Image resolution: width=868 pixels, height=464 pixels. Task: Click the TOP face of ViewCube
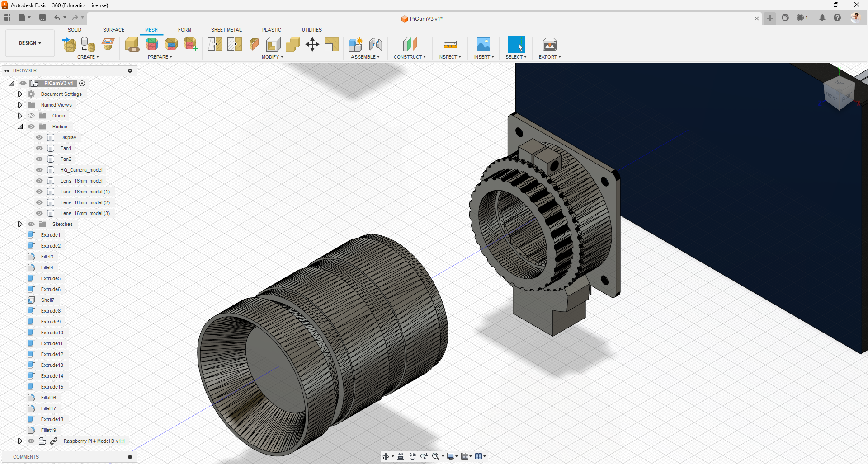pos(840,83)
